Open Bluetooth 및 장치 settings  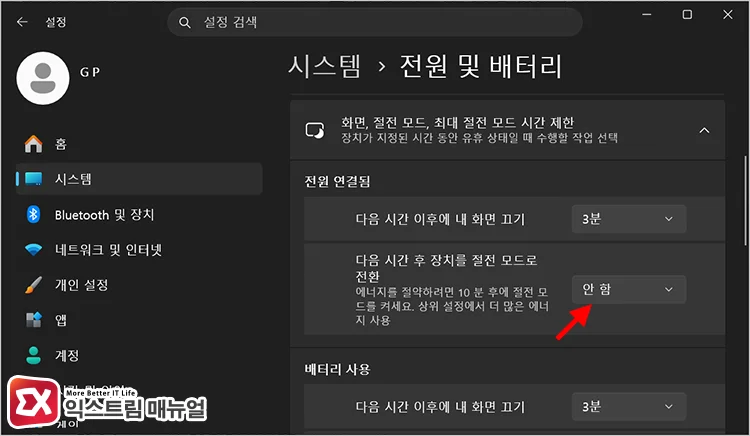pyautogui.click(x=139, y=215)
